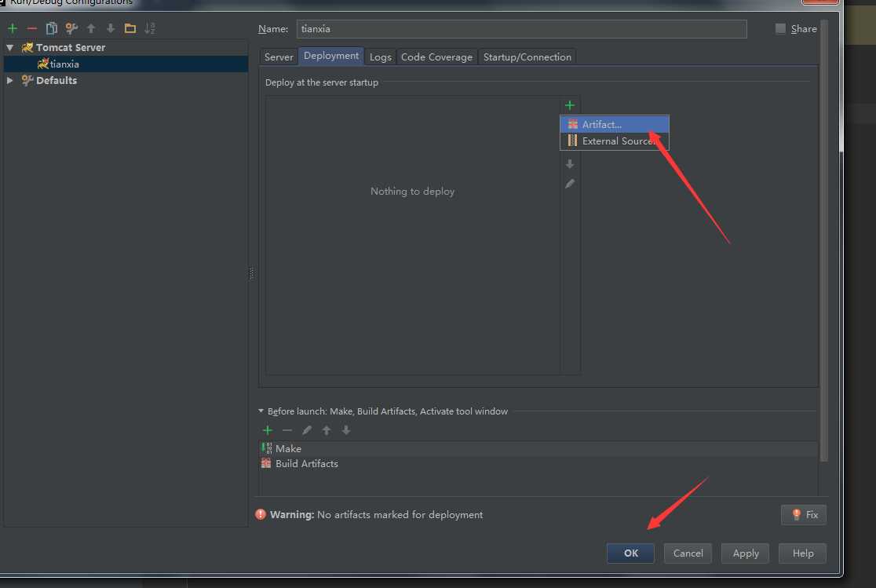Sort configurations alphabetically
Viewport: 876px width, 588px height.
click(150, 28)
